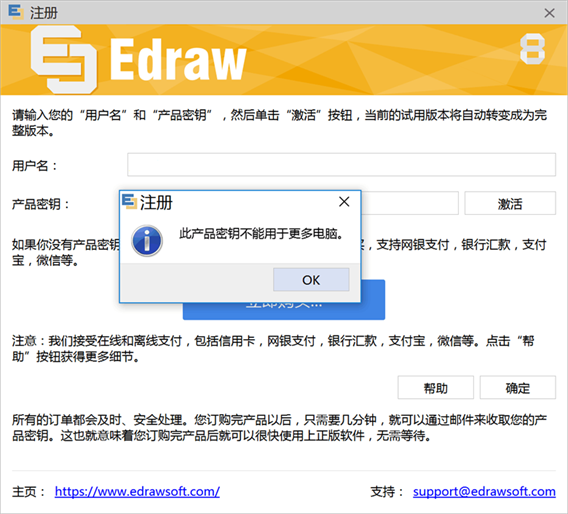
Task: Click the white Edraw wordmark in banner
Action: pyautogui.click(x=178, y=59)
